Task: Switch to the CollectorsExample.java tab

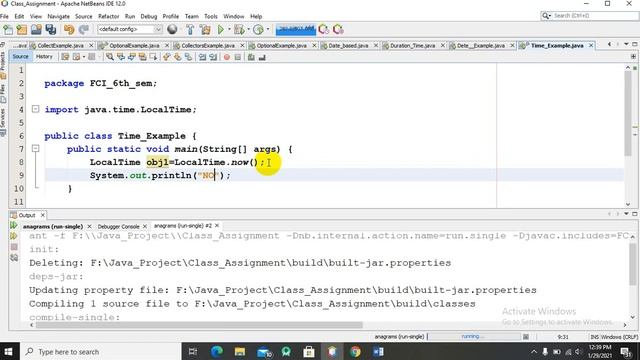Action: 208,46
